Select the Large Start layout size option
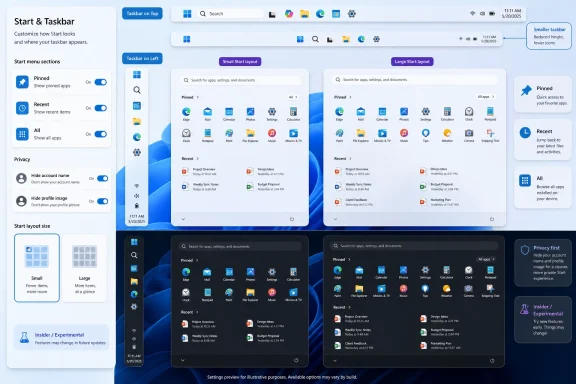 click(84, 268)
